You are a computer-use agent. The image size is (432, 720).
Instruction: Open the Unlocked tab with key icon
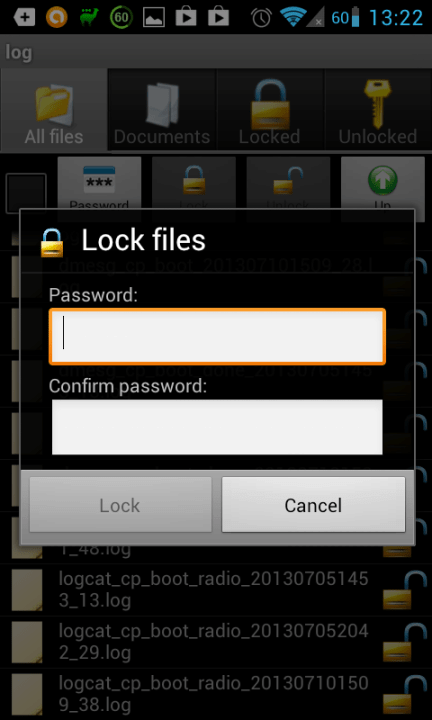point(378,110)
